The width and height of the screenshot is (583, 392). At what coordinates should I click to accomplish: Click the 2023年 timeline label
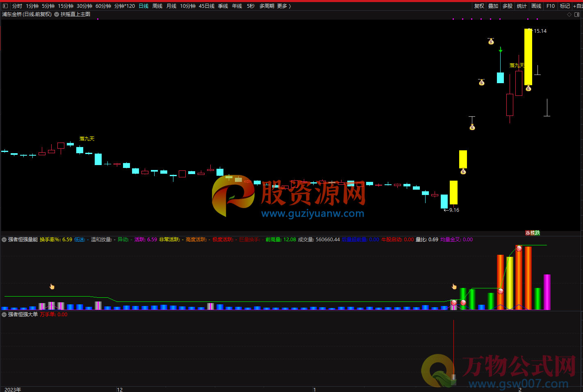tap(13, 390)
